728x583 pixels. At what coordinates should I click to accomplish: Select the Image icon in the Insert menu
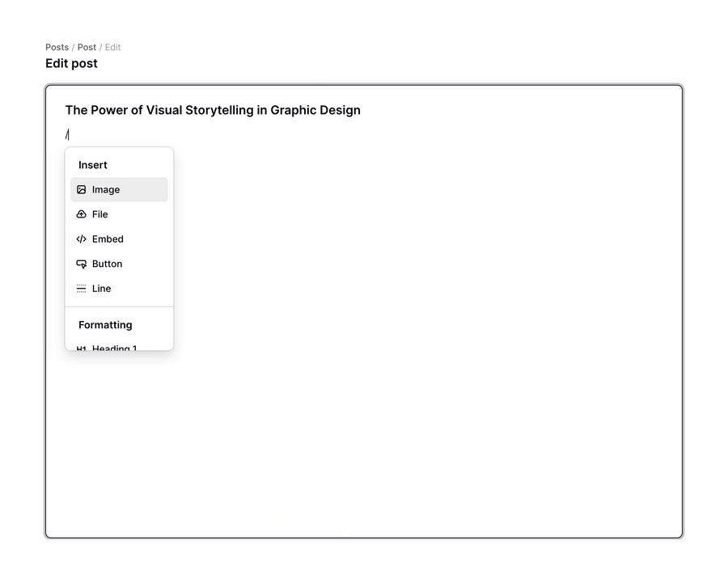tap(82, 189)
